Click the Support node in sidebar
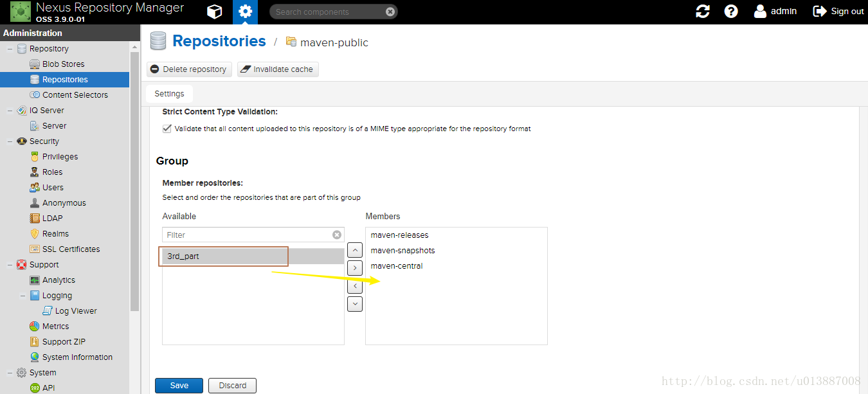The width and height of the screenshot is (868, 394). point(44,264)
